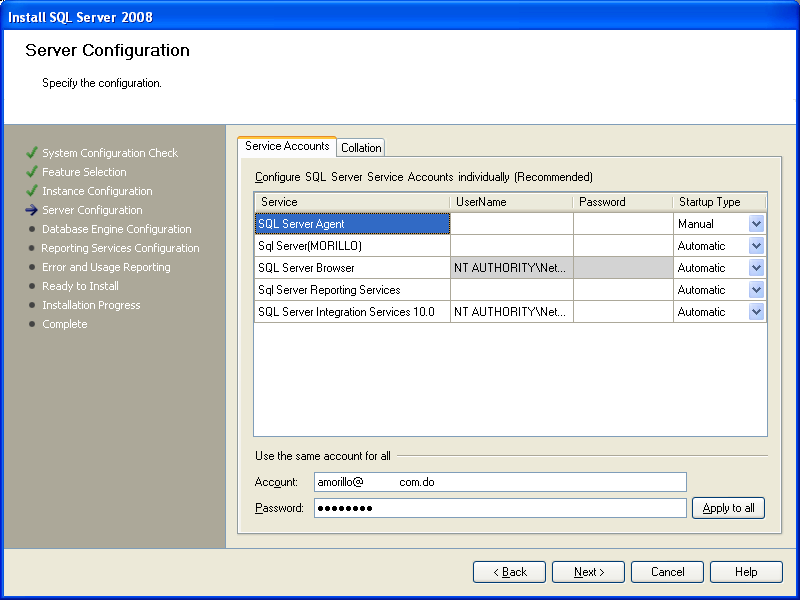The image size is (800, 600).
Task: Focus the Password input field below Account
Action: 500,508
